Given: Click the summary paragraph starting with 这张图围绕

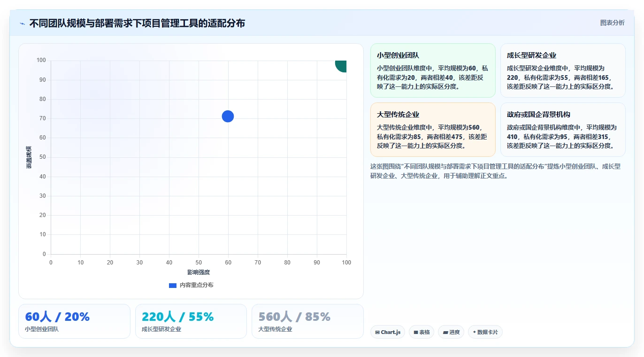Looking at the screenshot, I should [495, 171].
